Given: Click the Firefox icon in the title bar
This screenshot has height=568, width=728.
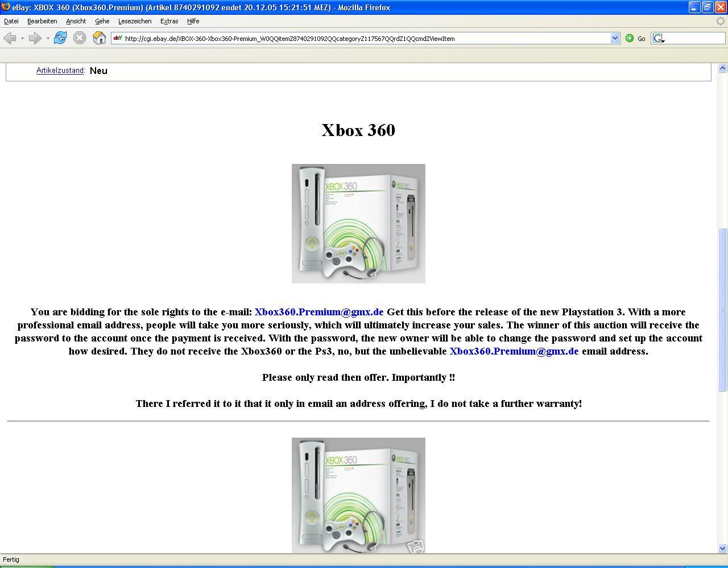Looking at the screenshot, I should click(x=6, y=7).
